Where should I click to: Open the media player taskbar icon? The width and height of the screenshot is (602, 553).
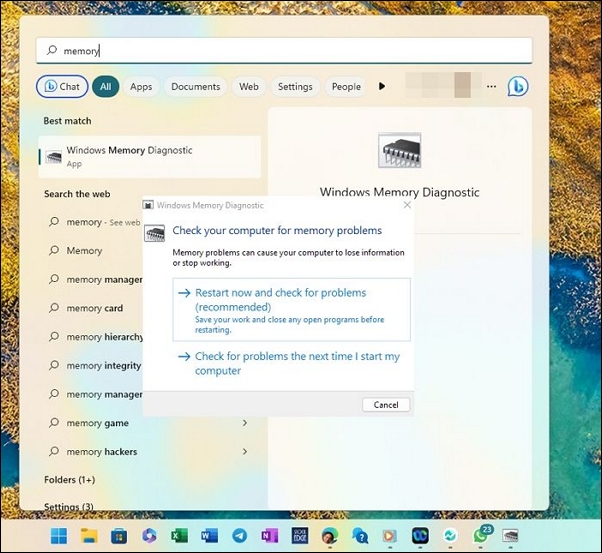click(x=390, y=536)
